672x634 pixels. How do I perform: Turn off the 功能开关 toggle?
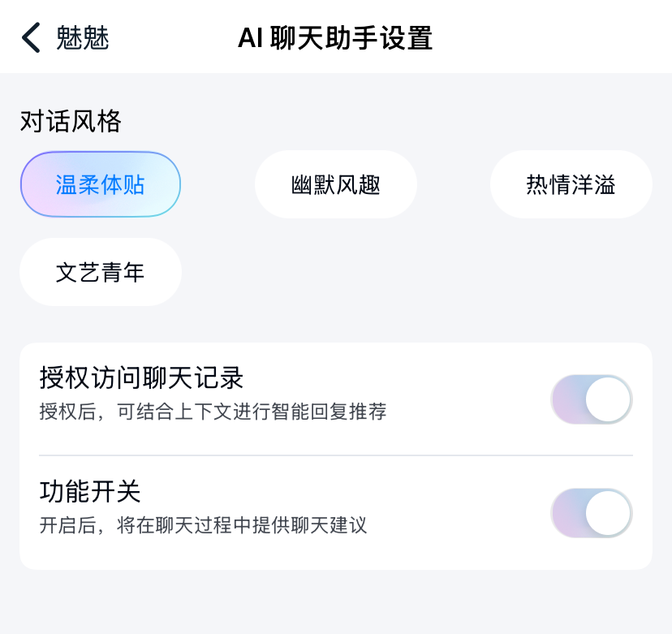click(591, 513)
